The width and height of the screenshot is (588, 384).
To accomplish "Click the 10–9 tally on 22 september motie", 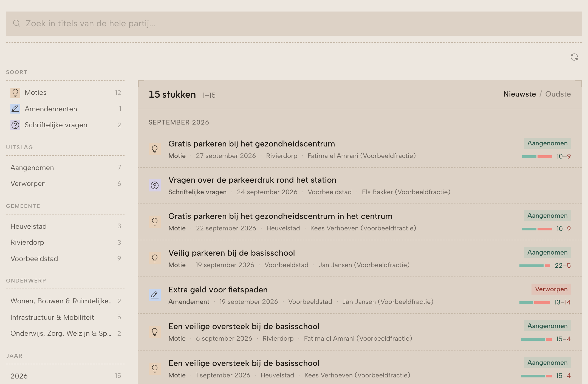I will click(x=563, y=229).
